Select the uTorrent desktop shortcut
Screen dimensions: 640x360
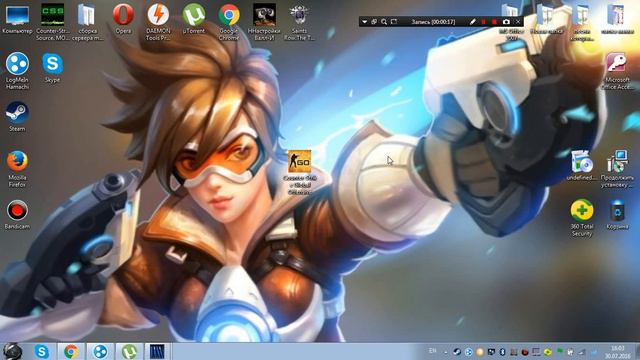tap(194, 19)
